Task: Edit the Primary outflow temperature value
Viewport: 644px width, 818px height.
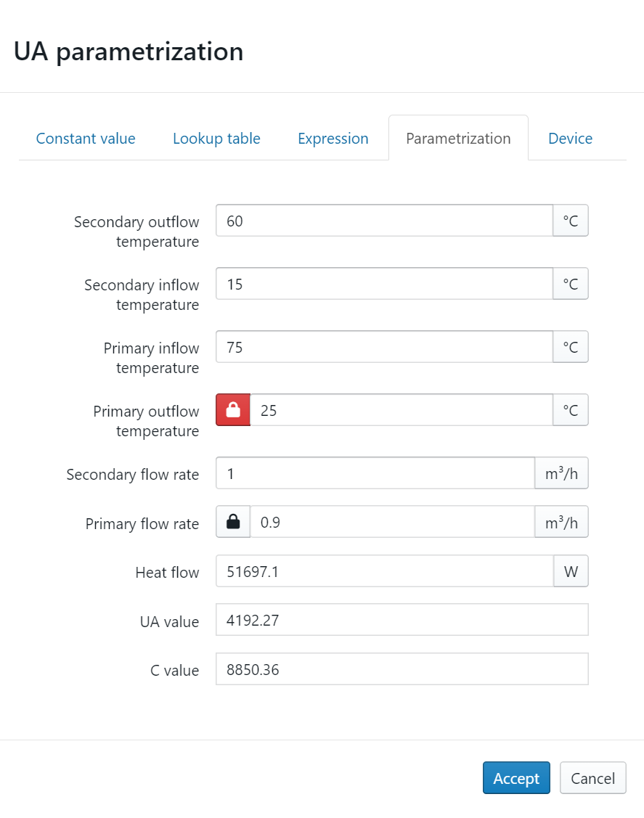Action: coord(401,410)
